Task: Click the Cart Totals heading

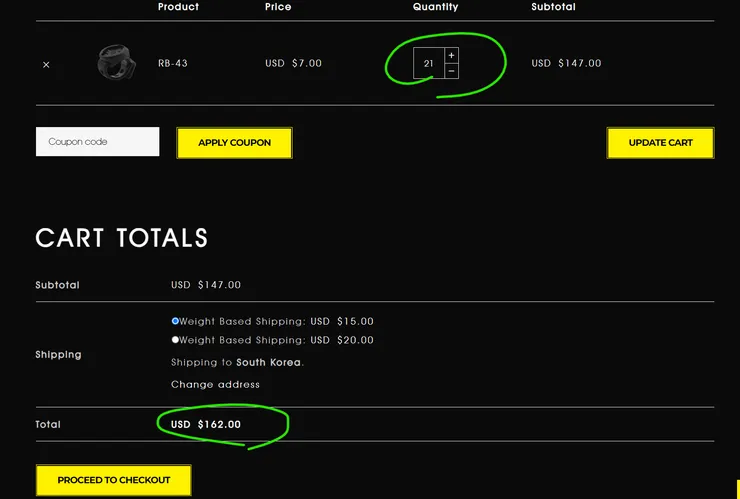Action: click(122, 237)
